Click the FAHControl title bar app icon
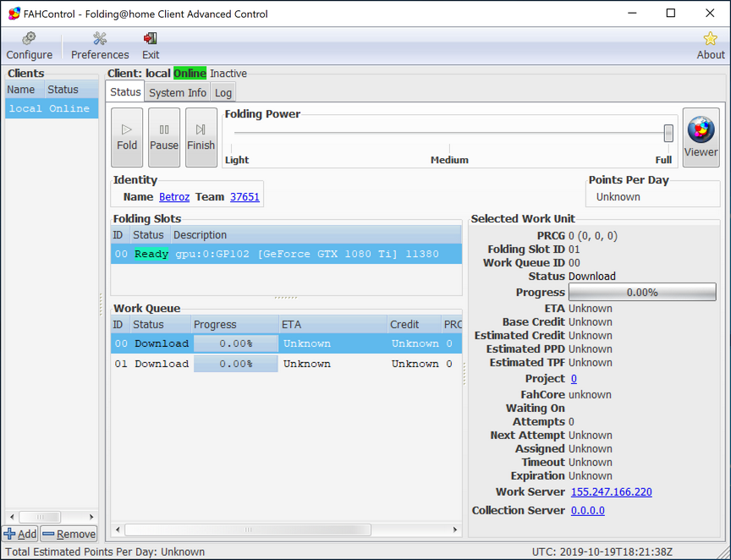Image resolution: width=731 pixels, height=560 pixels. pyautogui.click(x=14, y=14)
